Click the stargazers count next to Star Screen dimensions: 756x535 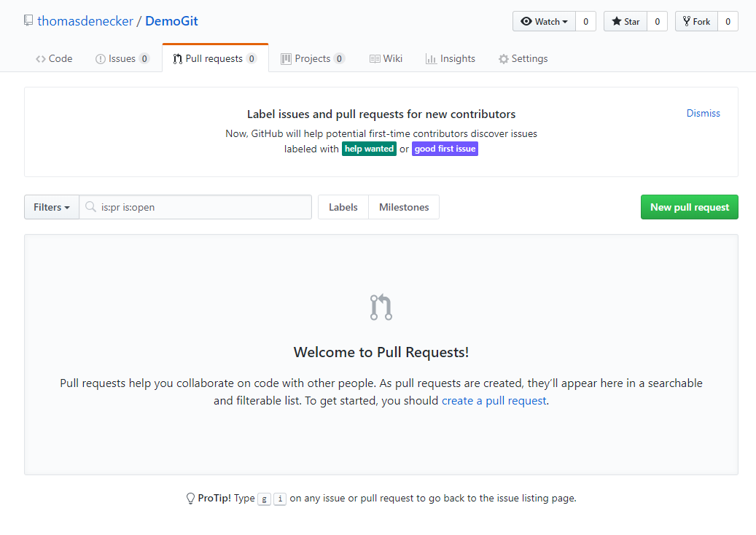[x=657, y=21]
